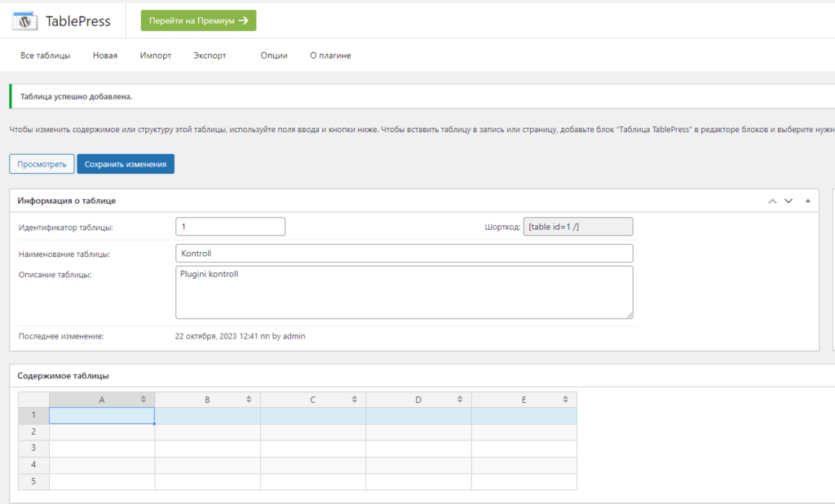
Task: Sort column C using its arrows
Action: point(354,400)
